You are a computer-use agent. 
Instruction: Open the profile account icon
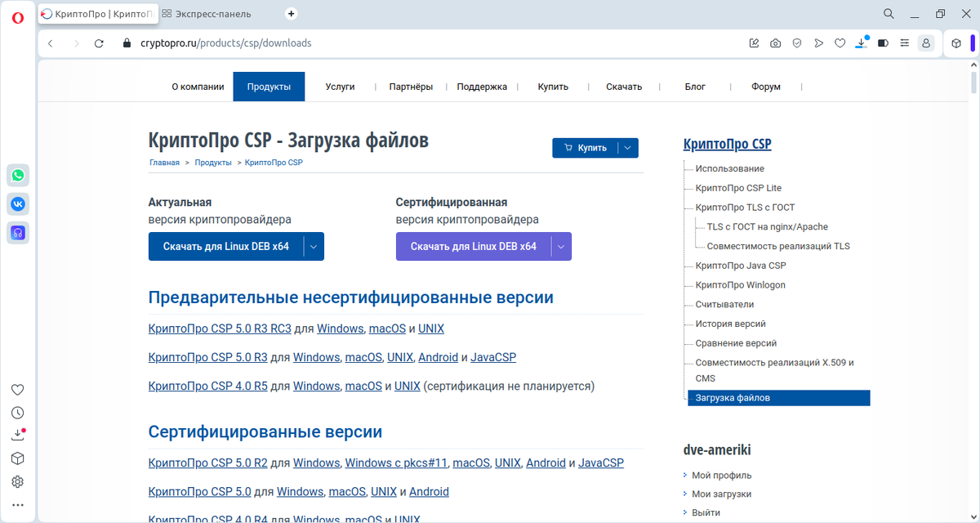[x=925, y=43]
